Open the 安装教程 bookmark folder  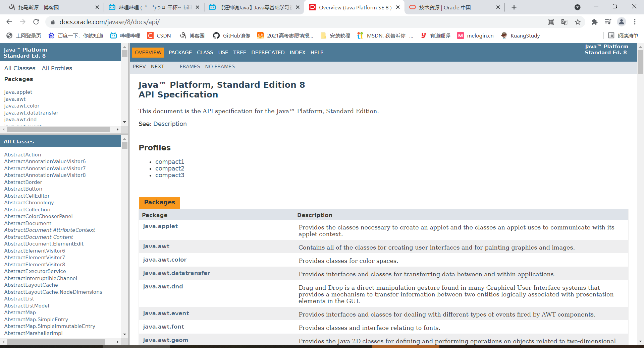click(x=335, y=36)
